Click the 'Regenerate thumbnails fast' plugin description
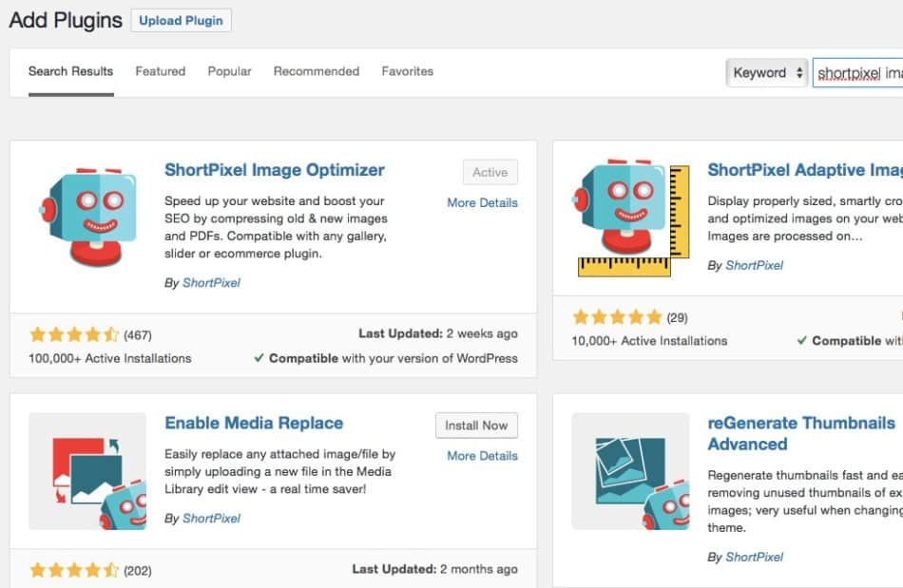Image resolution: width=903 pixels, height=588 pixels. pos(805,502)
